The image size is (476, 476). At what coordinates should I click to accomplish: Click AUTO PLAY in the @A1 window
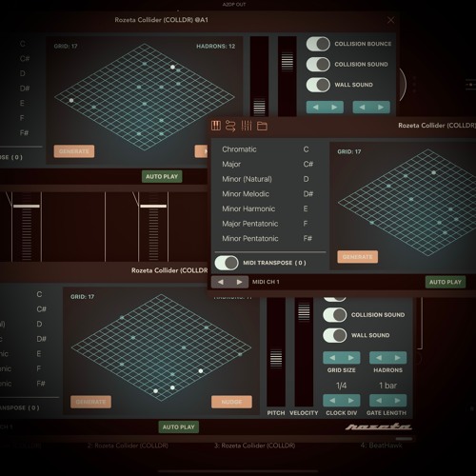(x=162, y=176)
